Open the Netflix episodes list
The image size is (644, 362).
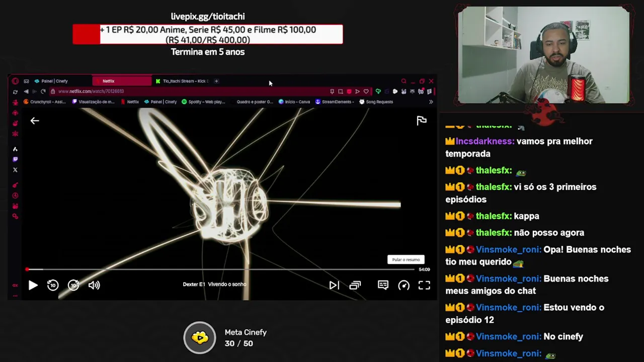(x=355, y=285)
